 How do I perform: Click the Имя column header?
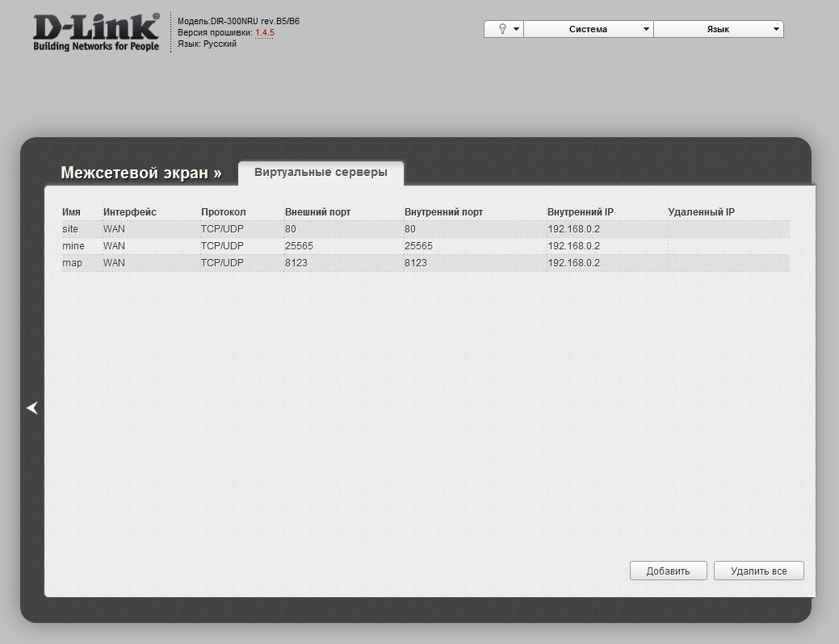point(71,212)
